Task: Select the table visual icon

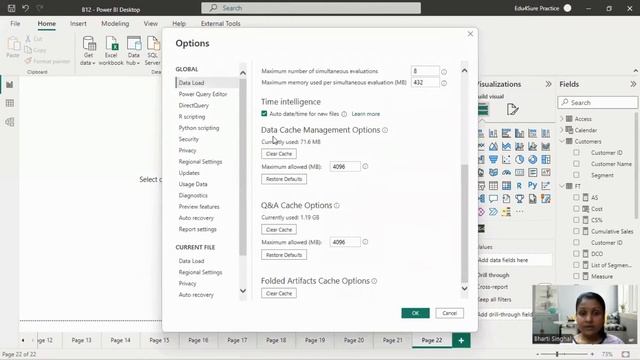Action: coord(493,186)
